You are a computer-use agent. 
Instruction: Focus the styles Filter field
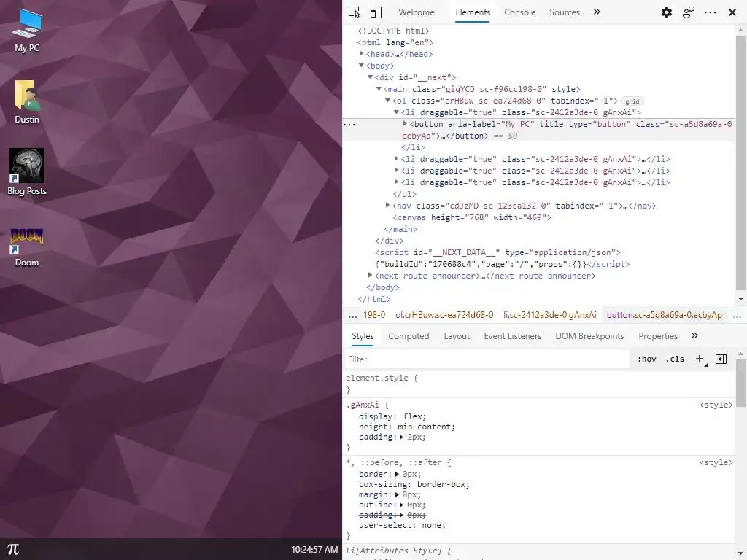tap(487, 359)
